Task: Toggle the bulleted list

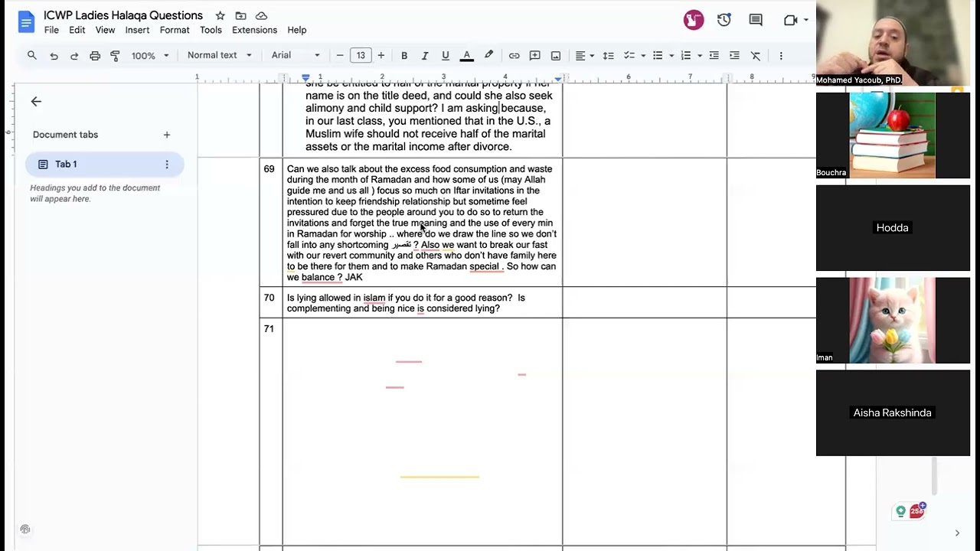Action: [658, 55]
